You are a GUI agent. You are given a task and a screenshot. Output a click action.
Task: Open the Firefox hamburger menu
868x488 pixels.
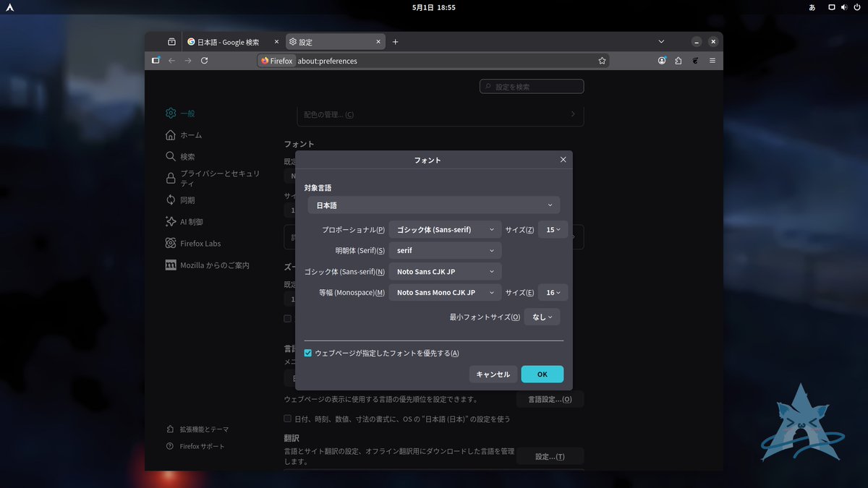[712, 61]
